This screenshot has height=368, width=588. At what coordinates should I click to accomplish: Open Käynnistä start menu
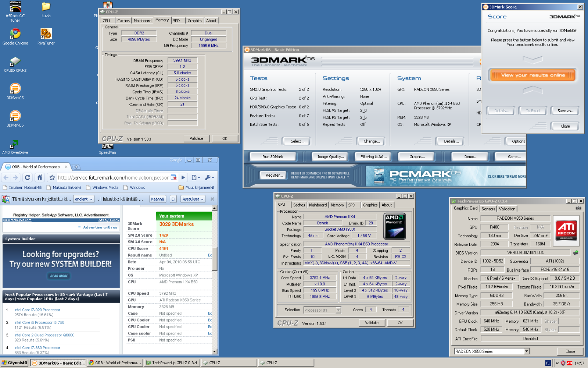(14, 363)
